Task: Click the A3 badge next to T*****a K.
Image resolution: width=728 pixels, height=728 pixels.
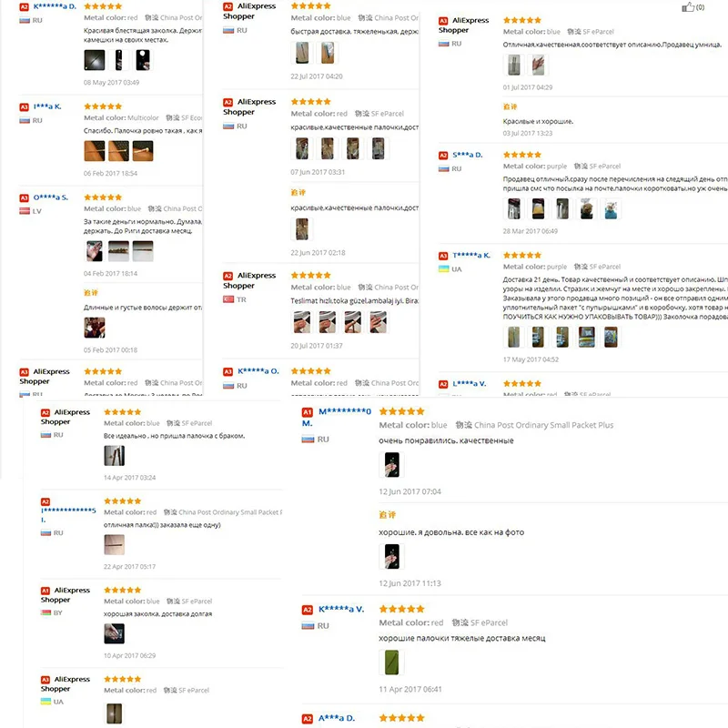Action: 443,256
